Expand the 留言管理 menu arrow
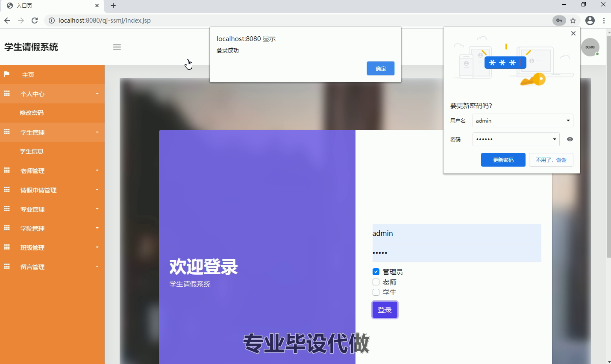 pos(97,267)
